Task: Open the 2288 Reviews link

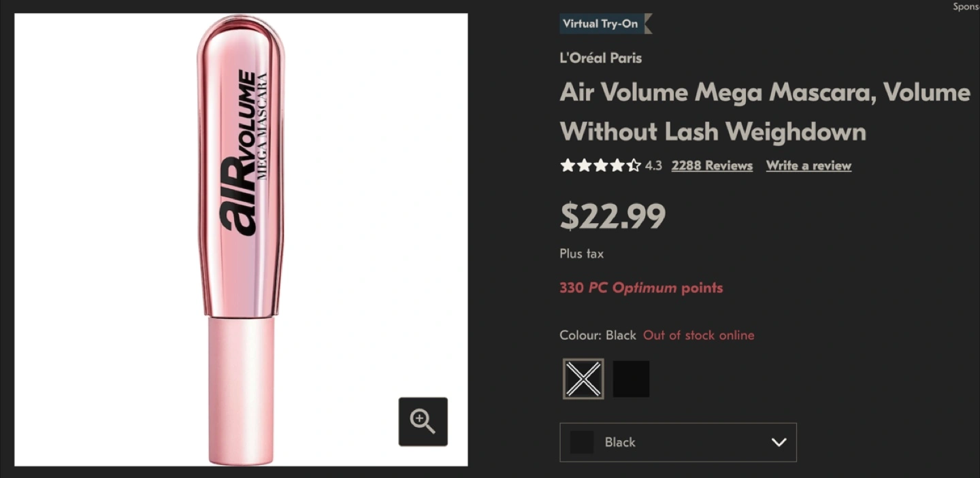Action: [x=712, y=165]
